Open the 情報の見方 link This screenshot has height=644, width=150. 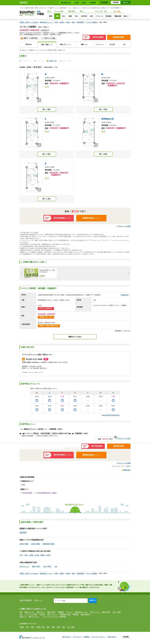(x=126, y=470)
